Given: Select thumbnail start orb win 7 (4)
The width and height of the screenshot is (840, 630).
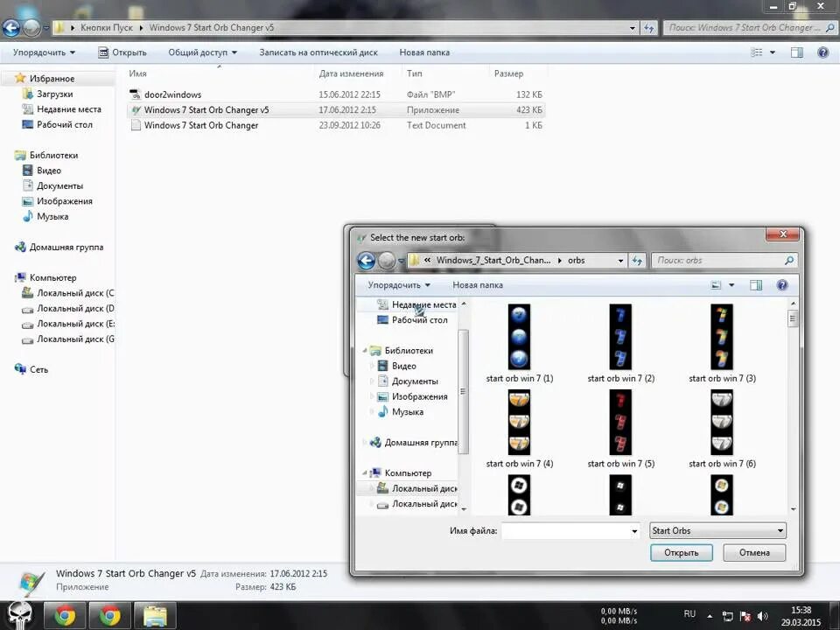Looking at the screenshot, I should (519, 422).
